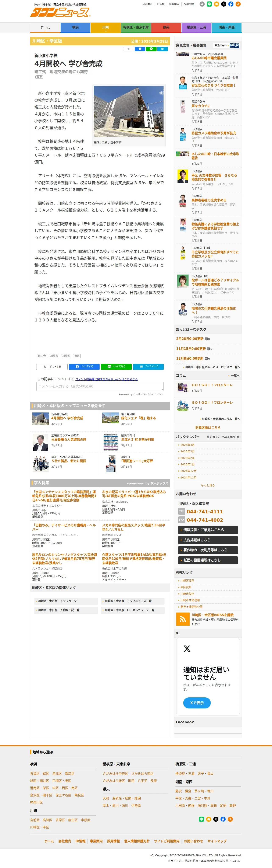Open the 川崎 tab

(105, 28)
